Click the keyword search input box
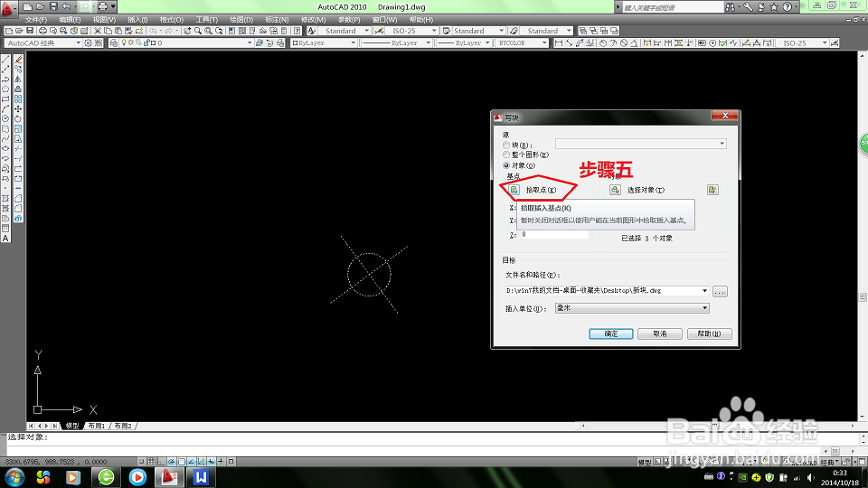Viewport: 868px width, 488px height. click(x=672, y=7)
